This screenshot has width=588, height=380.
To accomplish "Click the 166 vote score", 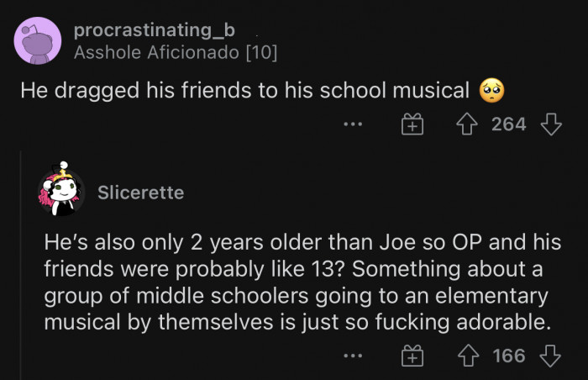I will pyautogui.click(x=508, y=356).
